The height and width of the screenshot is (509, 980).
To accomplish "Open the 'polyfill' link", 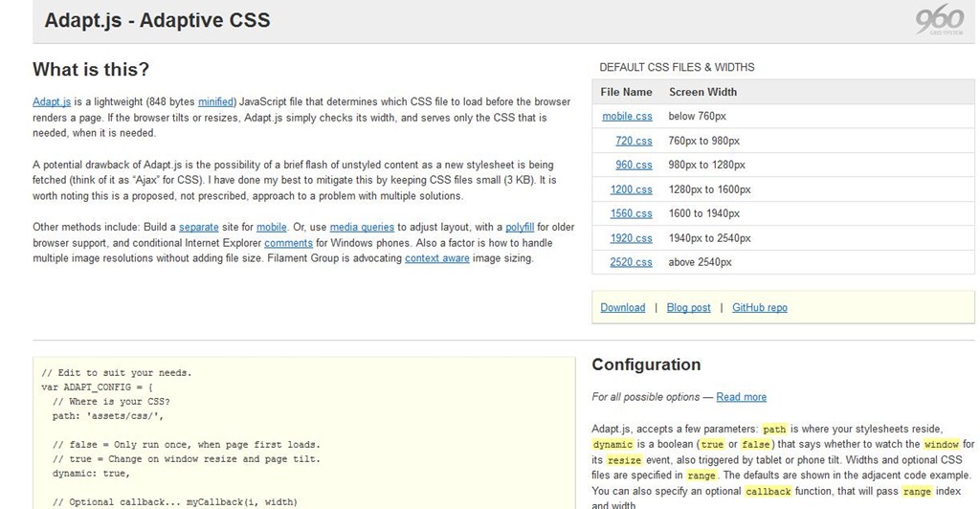I will point(520,228).
